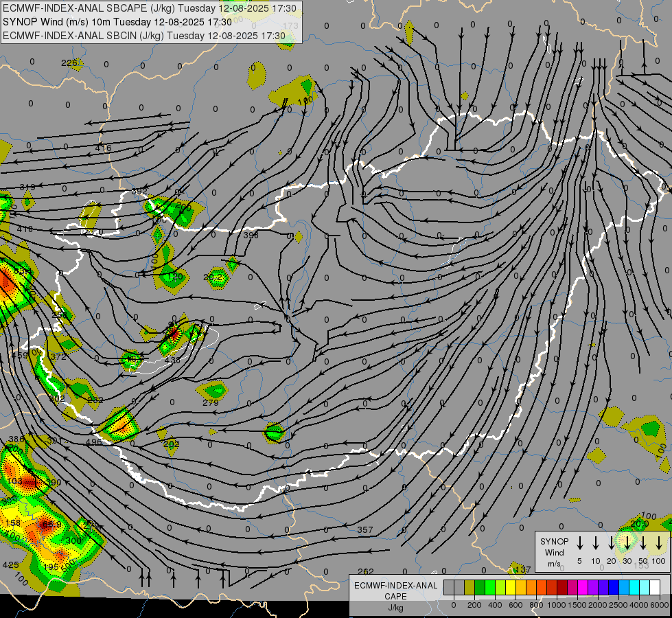Select the white 6000 J/kg legend swatch

point(655,587)
